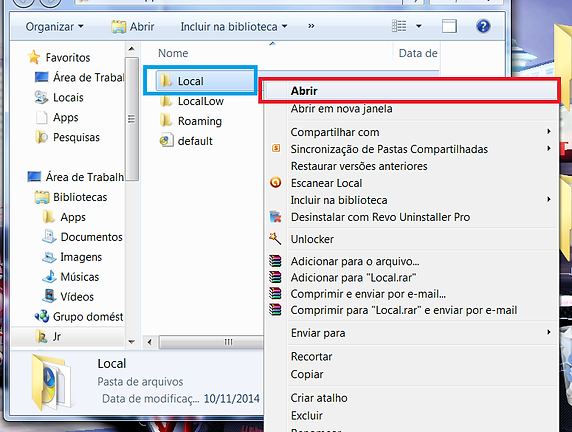Expand Sincronização de Pastas Compartilhadas submenu
Screen dimensions: 572x432
(411, 149)
